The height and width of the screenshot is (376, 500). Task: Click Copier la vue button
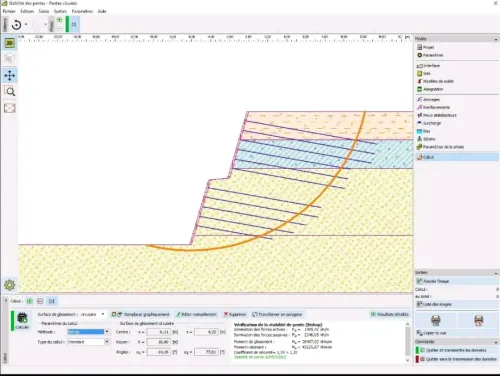[x=457, y=333]
